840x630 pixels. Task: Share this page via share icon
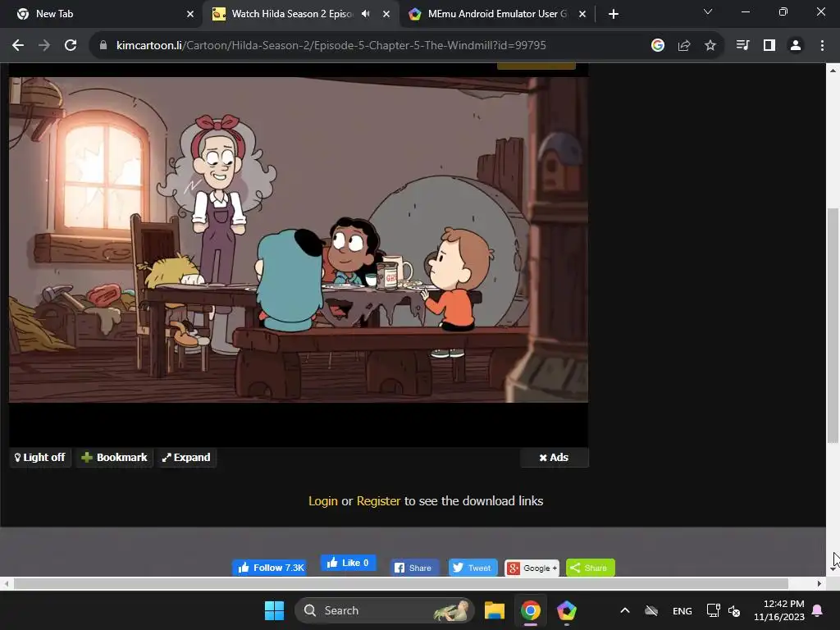[x=684, y=46]
